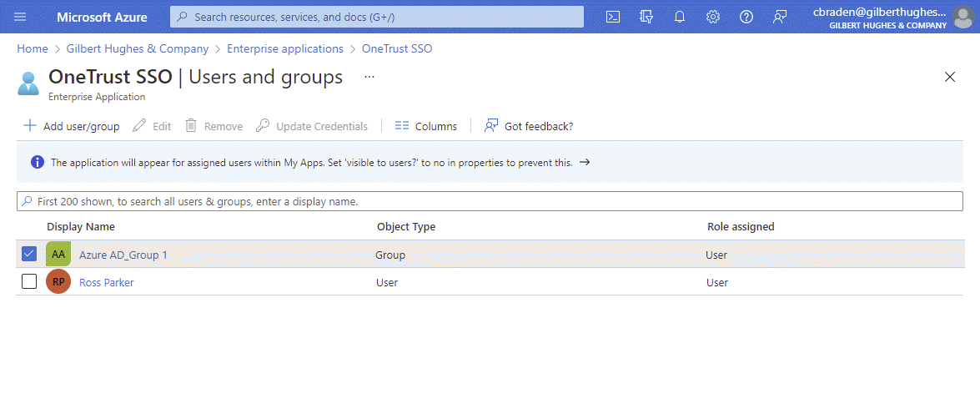Open the ellipsis more options next to title
980x404 pixels.
tap(369, 77)
